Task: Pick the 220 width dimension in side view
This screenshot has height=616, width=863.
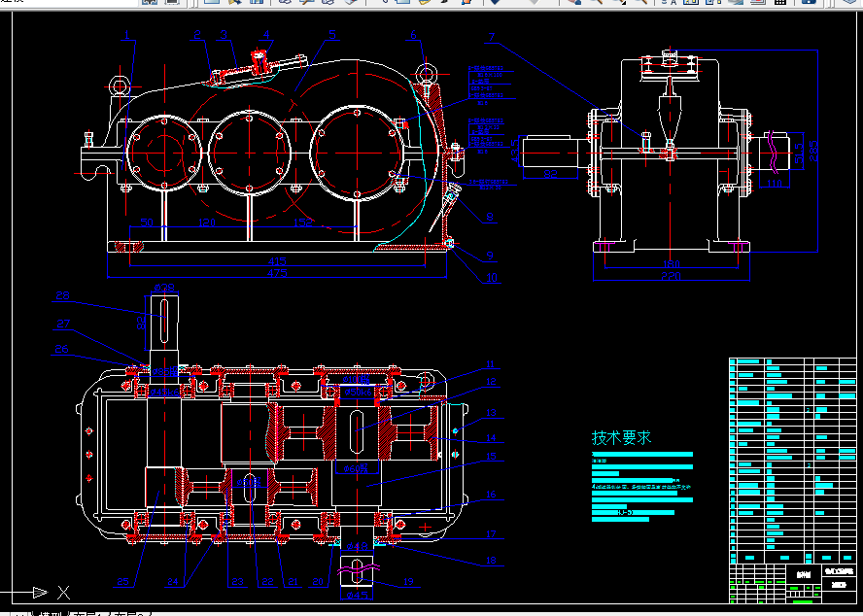Action: [x=671, y=276]
